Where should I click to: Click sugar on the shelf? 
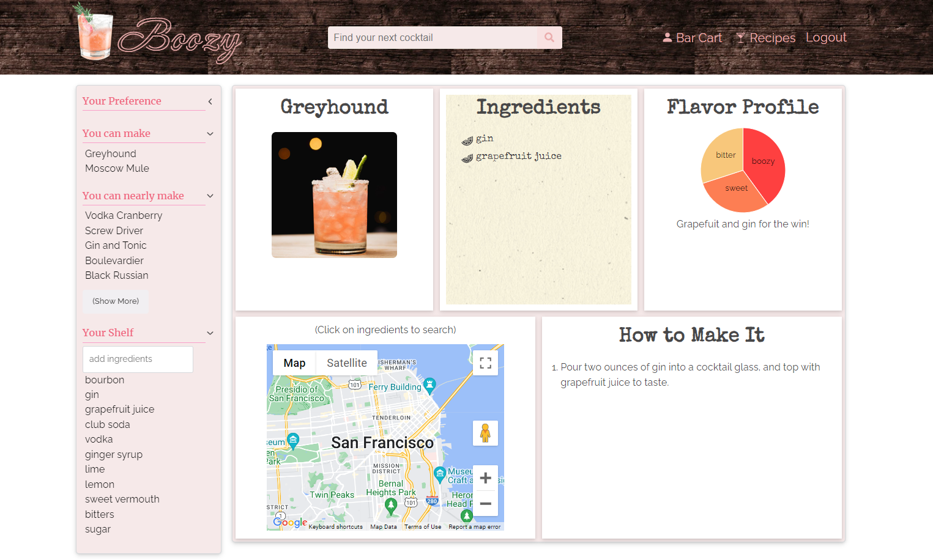coord(98,529)
